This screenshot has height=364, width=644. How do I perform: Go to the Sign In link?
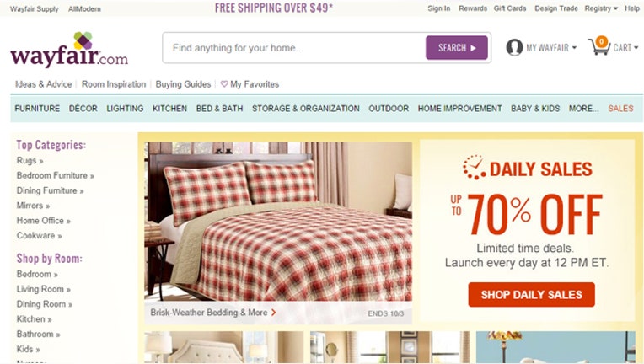click(x=438, y=8)
